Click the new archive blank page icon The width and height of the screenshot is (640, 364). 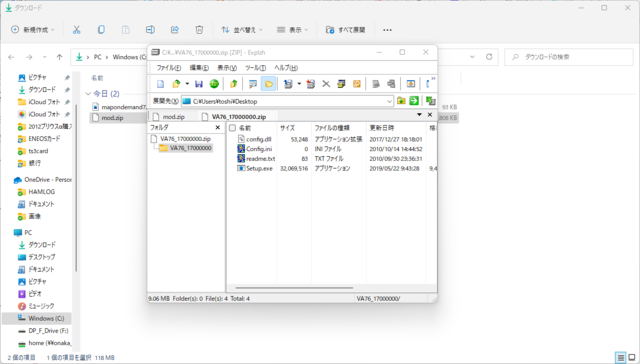click(x=160, y=84)
